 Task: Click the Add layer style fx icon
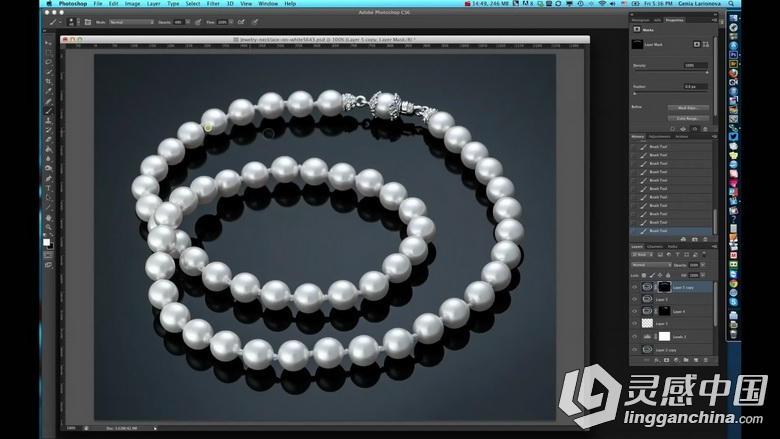click(x=657, y=360)
